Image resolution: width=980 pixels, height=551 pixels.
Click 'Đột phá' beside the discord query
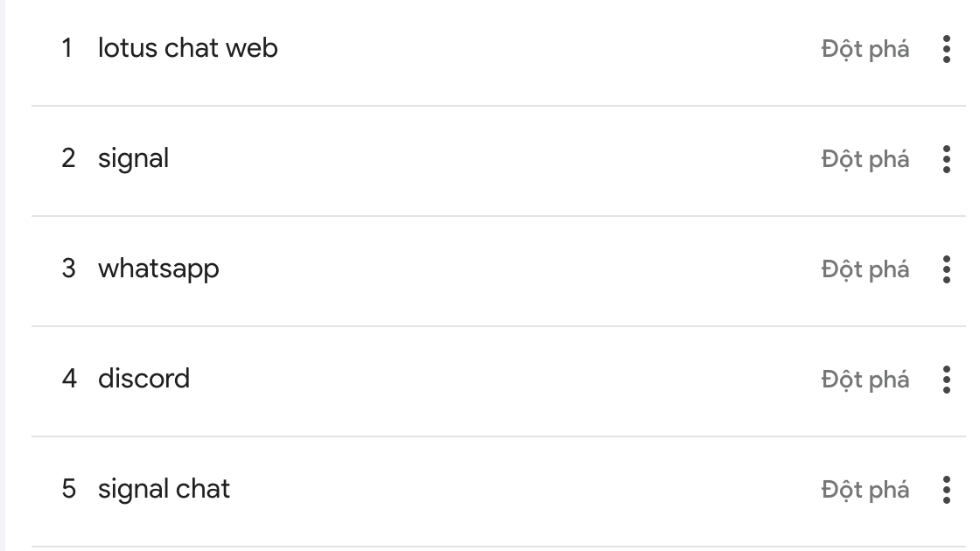pyautogui.click(x=864, y=380)
